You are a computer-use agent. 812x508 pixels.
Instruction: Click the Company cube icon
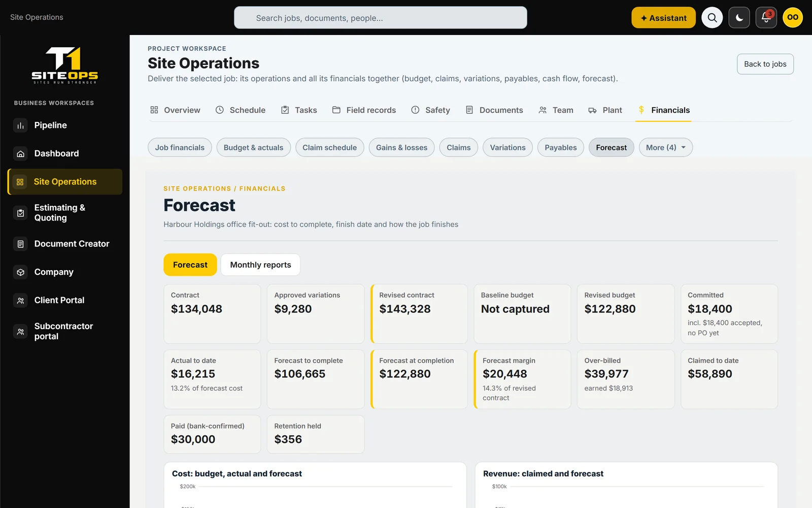pyautogui.click(x=20, y=272)
